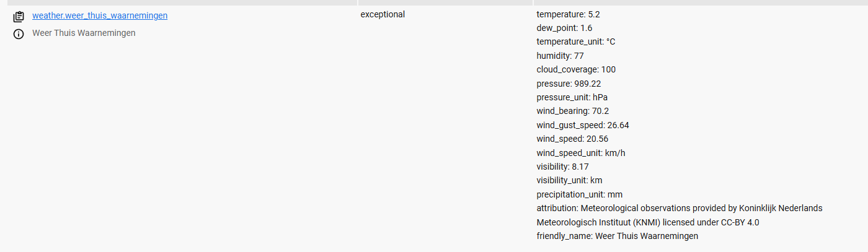Open more info via the info icon
The height and width of the screenshot is (252, 868).
[19, 33]
